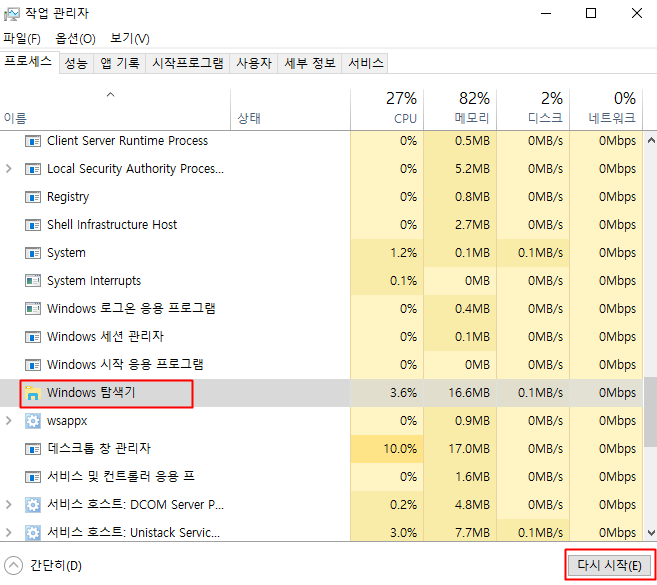This screenshot has width=657, height=585.
Task: Sort processes by 네트워크 column
Action: [605, 110]
